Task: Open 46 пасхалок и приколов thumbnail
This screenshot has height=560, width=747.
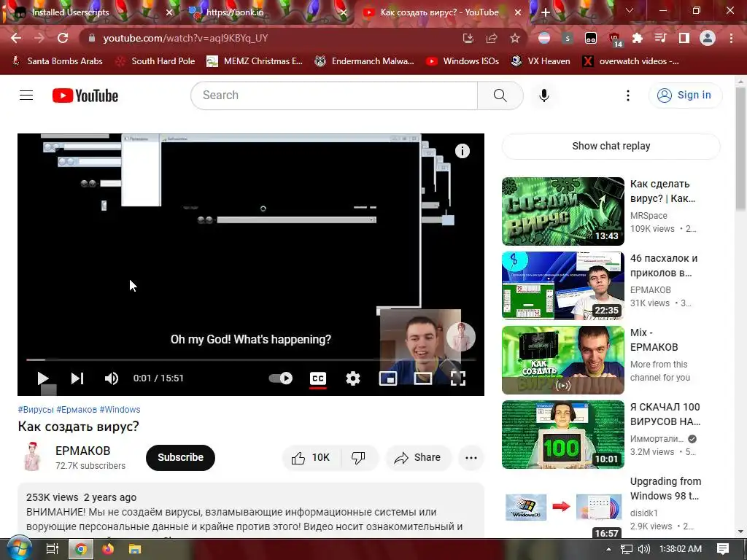Action: [x=562, y=286]
